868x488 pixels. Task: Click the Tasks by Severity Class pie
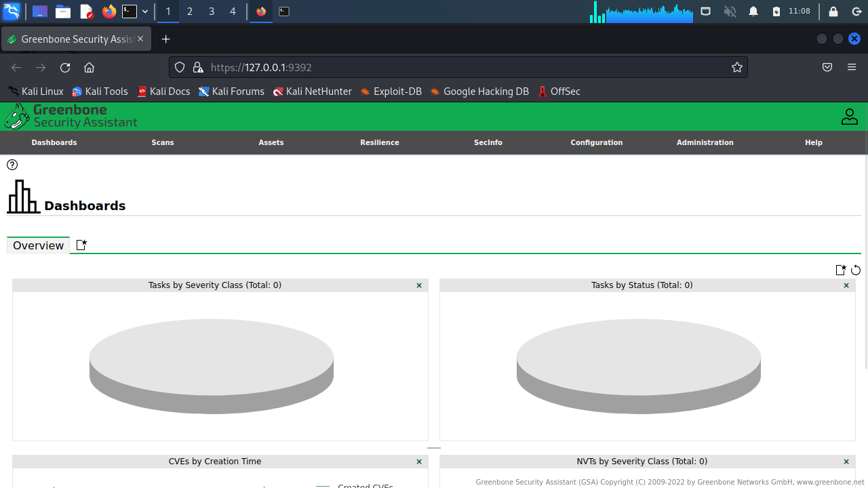(x=212, y=367)
